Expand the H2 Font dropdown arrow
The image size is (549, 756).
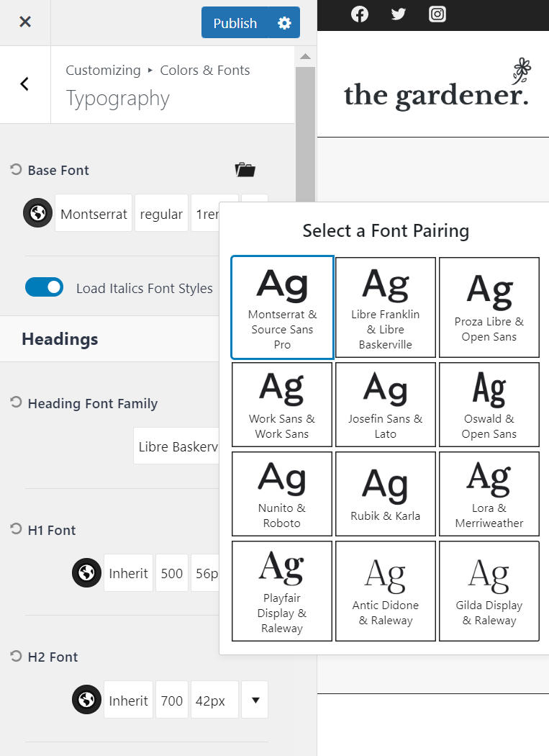255,700
